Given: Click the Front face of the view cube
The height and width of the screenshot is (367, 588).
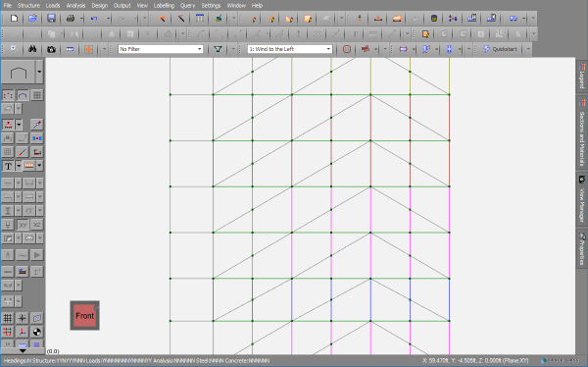Looking at the screenshot, I should click(84, 316).
